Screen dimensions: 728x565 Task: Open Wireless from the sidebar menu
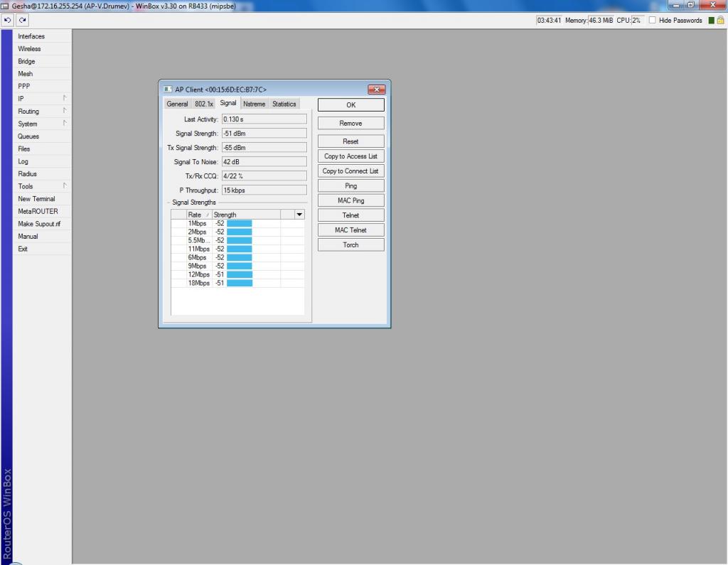29,49
